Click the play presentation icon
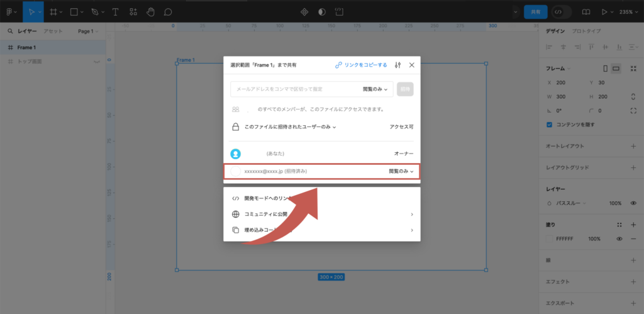This screenshot has height=314, width=644. (604, 11)
